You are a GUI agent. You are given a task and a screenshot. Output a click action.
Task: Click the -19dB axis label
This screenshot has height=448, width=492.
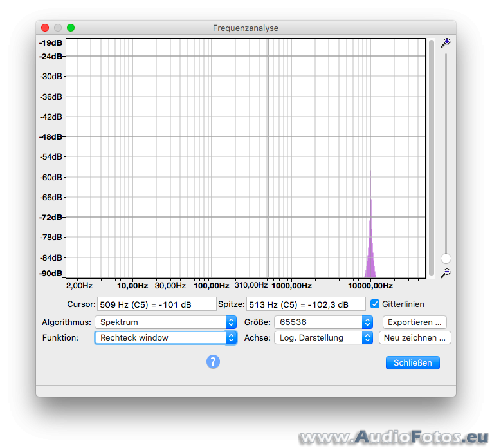51,43
